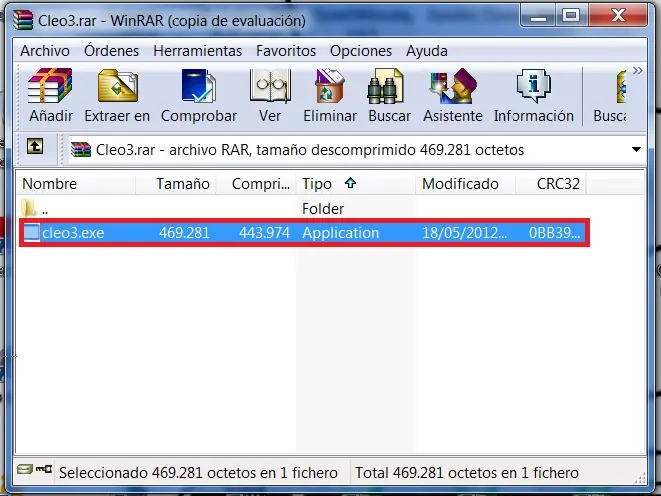Click the Folder type cell
This screenshot has height=496, width=661.
pos(323,209)
